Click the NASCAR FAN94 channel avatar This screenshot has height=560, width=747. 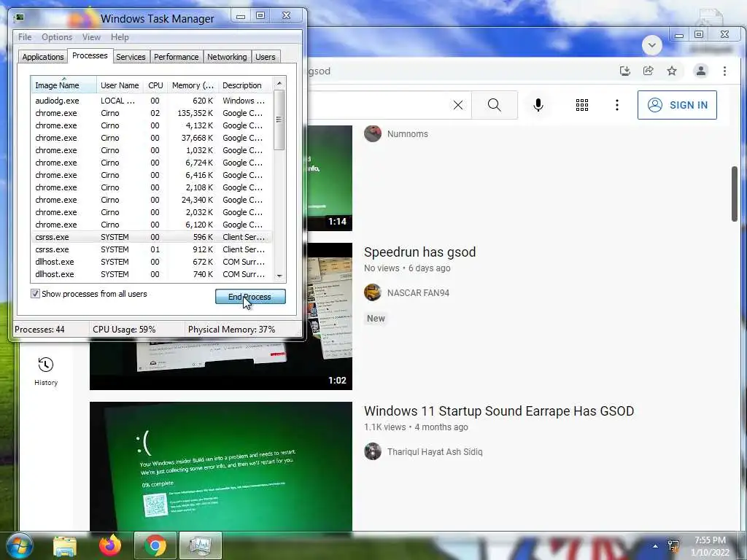373,292
